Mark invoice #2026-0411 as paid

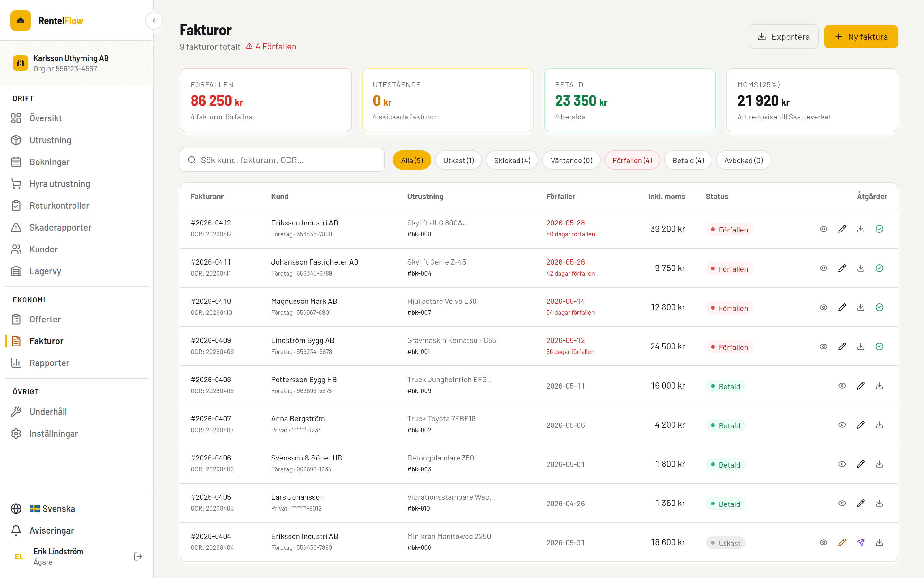click(879, 268)
